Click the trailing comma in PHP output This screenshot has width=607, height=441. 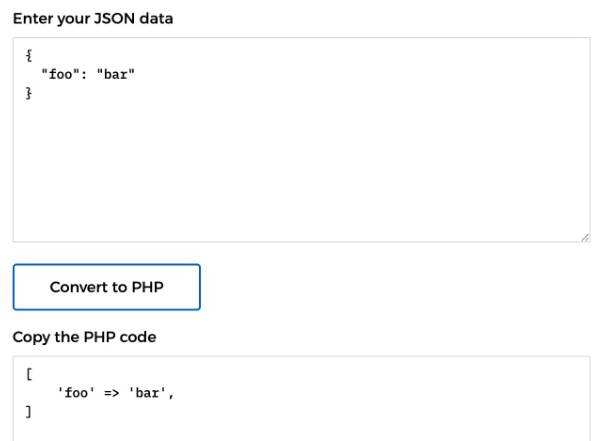pos(172,393)
